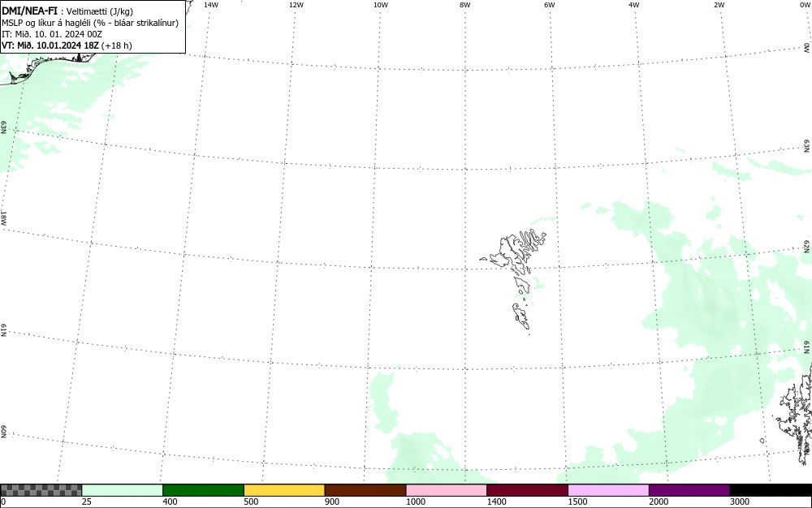Click the "1500" legend value

[577, 502]
